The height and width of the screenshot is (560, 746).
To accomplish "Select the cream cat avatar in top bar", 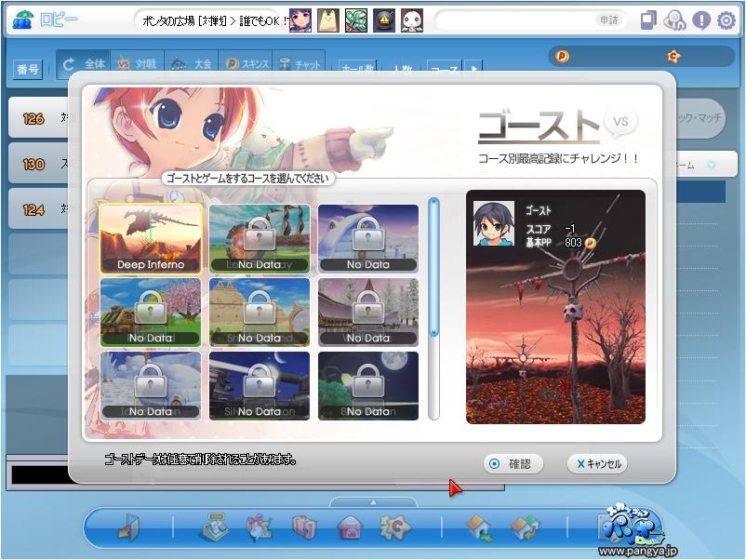I will click(328, 20).
